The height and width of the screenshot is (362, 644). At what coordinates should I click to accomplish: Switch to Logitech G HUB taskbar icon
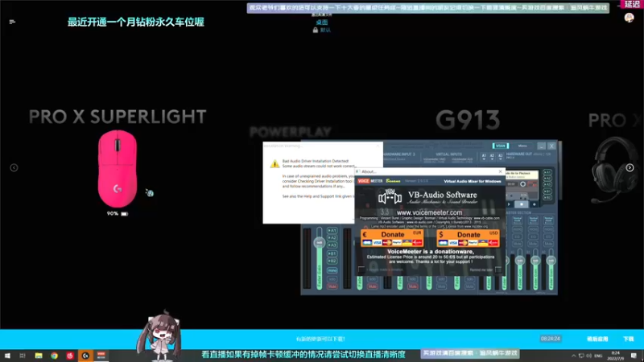point(85,356)
